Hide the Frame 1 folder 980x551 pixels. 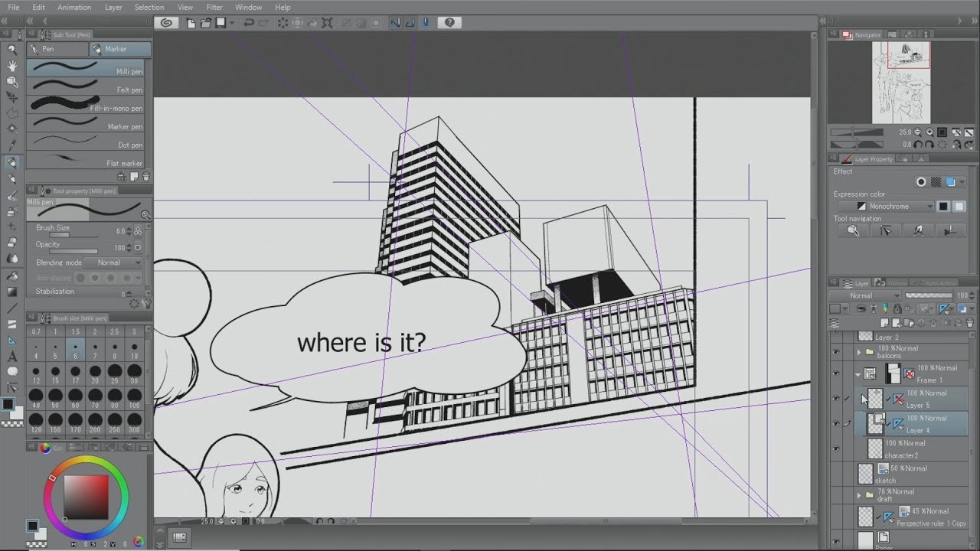(836, 373)
